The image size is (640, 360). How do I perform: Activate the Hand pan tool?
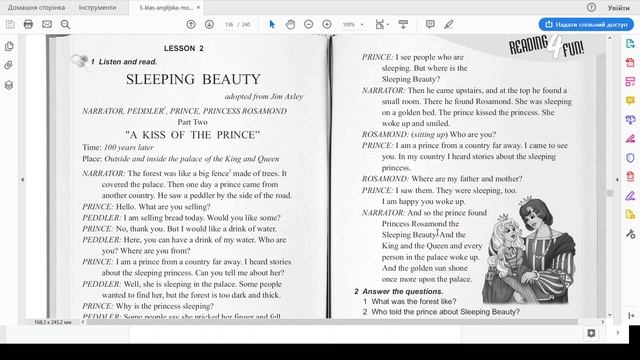pyautogui.click(x=290, y=24)
